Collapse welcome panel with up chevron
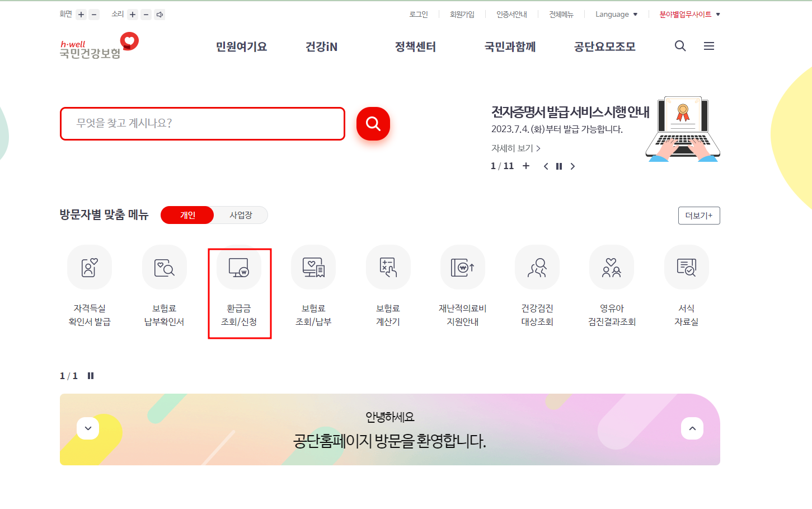 coord(692,428)
